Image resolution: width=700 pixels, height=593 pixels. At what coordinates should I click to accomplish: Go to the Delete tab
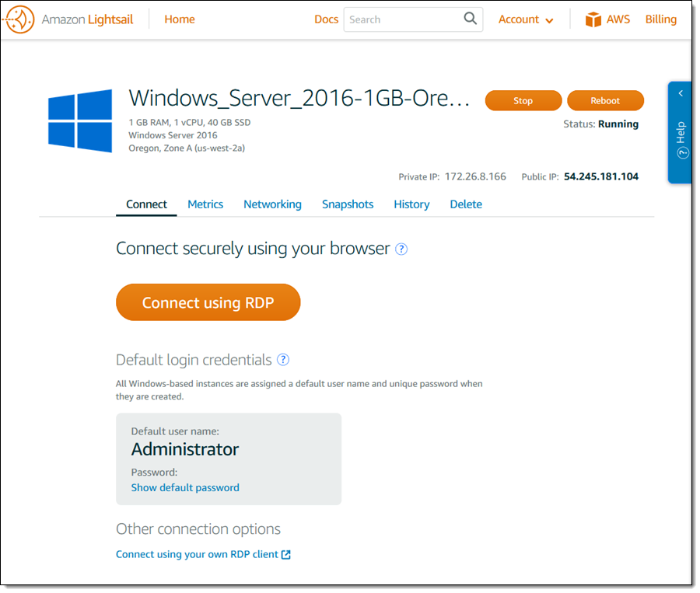(x=466, y=204)
